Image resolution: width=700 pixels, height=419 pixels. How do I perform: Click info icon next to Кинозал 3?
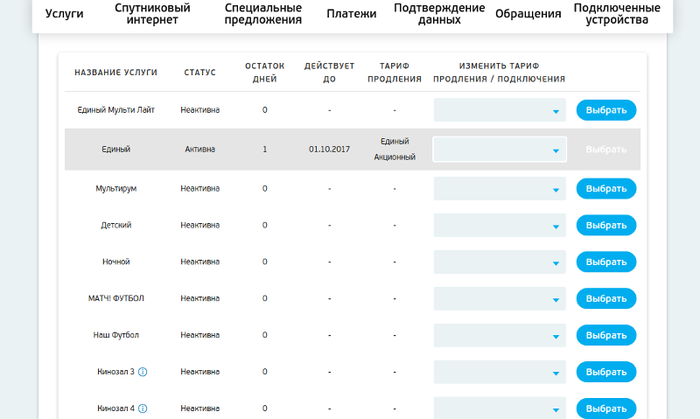point(142,372)
